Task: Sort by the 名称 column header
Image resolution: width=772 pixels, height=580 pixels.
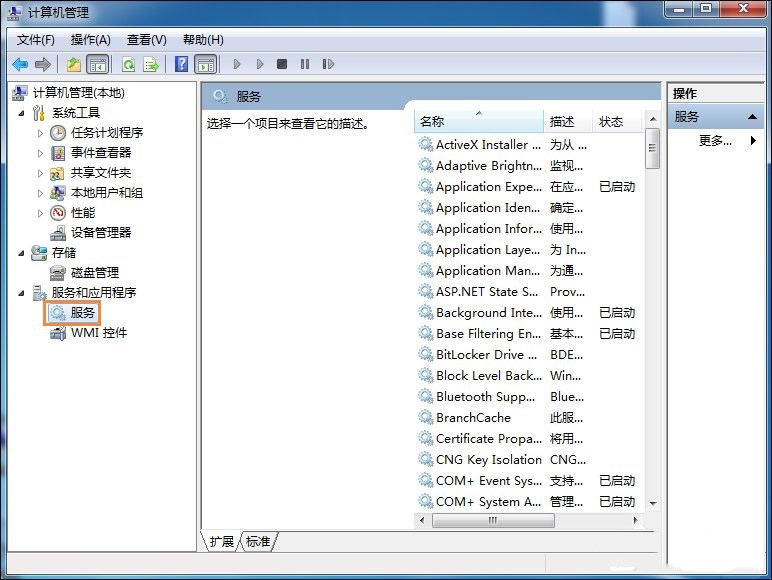Action: [479, 121]
